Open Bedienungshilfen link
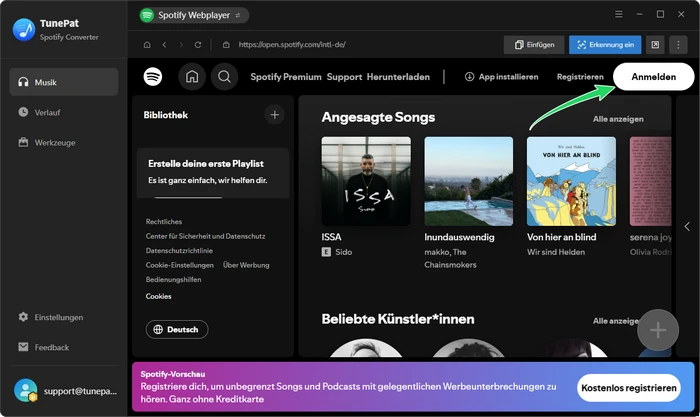 173,279
